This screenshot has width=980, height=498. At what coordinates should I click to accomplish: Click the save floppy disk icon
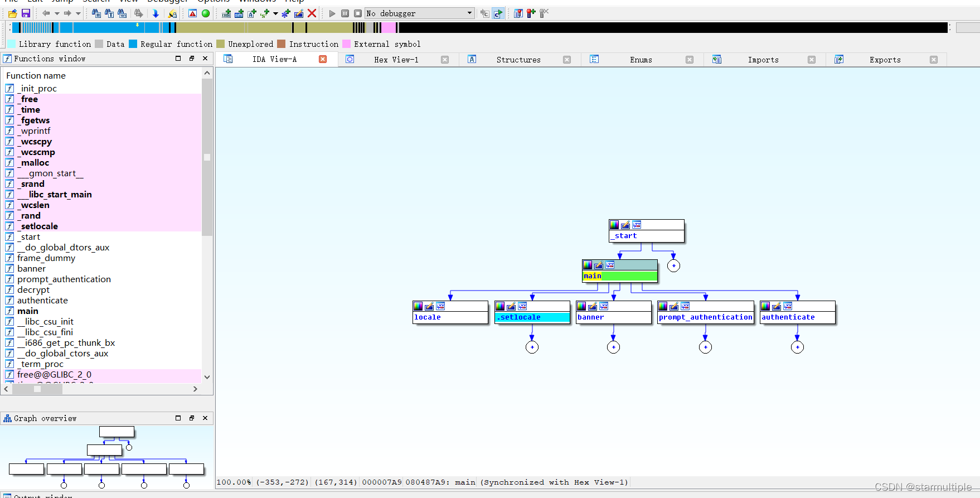click(x=26, y=13)
